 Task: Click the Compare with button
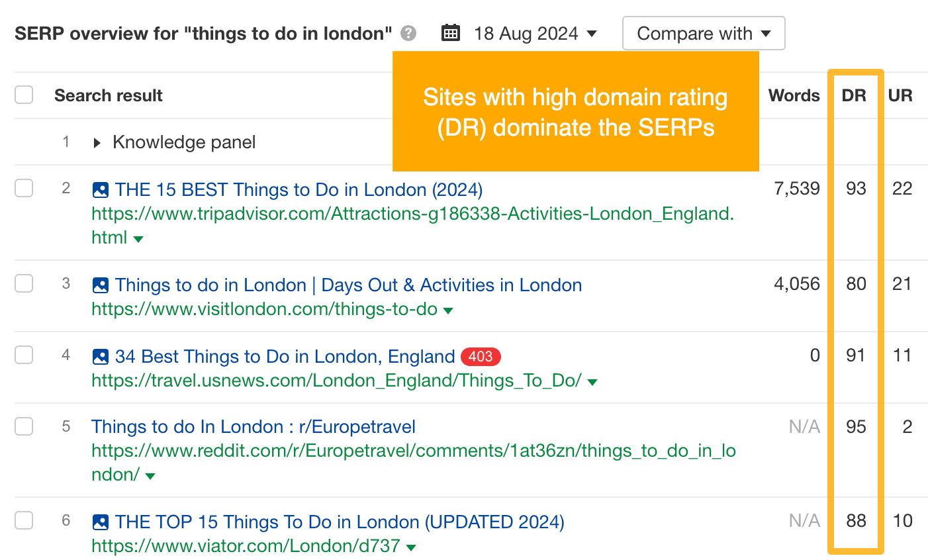(703, 32)
